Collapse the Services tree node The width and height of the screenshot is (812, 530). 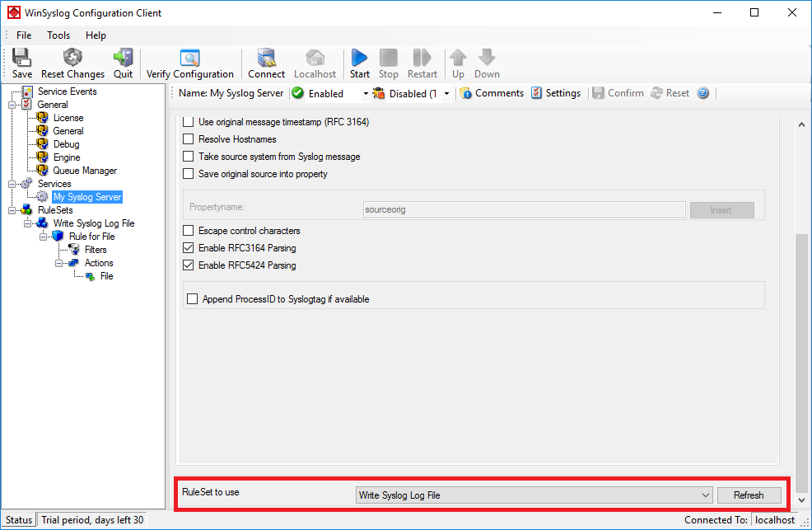12,184
